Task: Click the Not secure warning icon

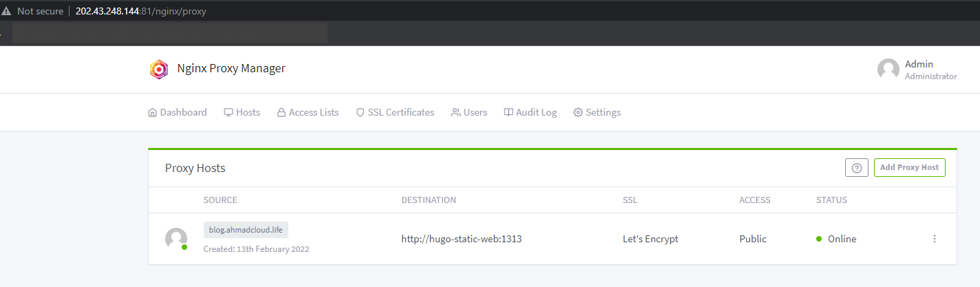Action: (x=6, y=11)
